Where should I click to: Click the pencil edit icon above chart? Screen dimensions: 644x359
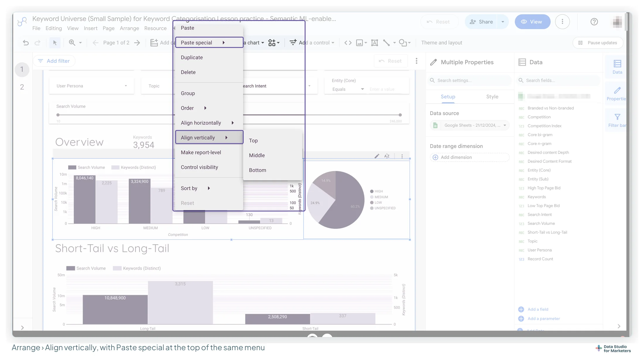pyautogui.click(x=377, y=156)
